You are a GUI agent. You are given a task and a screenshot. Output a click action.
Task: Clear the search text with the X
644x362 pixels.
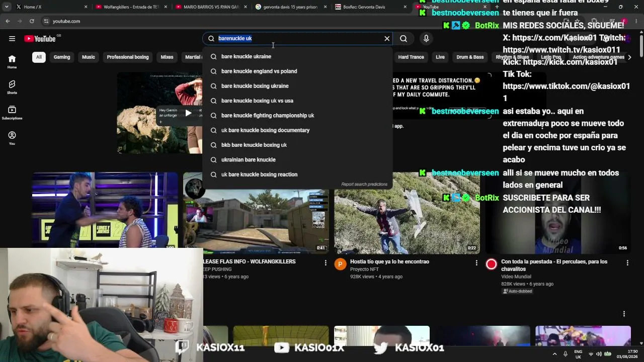tap(387, 38)
